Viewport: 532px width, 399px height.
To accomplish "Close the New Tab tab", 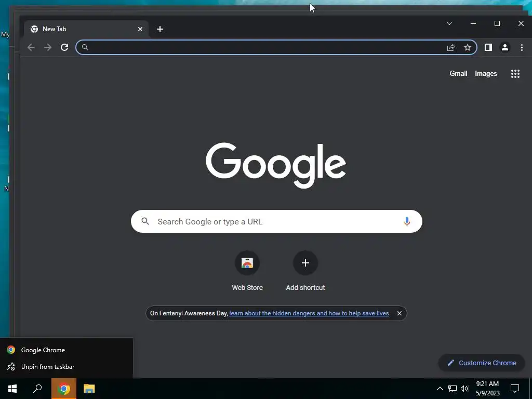I will [x=140, y=29].
